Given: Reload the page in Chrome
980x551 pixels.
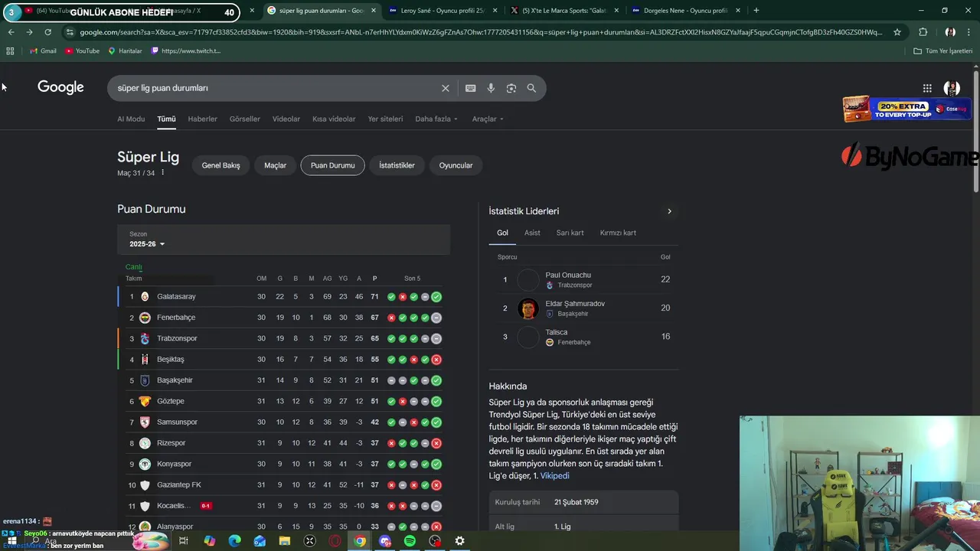Looking at the screenshot, I should pyautogui.click(x=47, y=32).
